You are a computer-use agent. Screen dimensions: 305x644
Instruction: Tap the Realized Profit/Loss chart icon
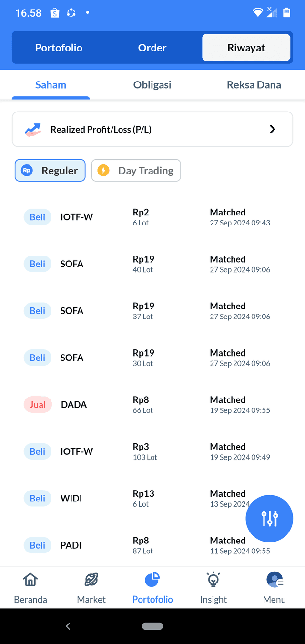click(33, 129)
